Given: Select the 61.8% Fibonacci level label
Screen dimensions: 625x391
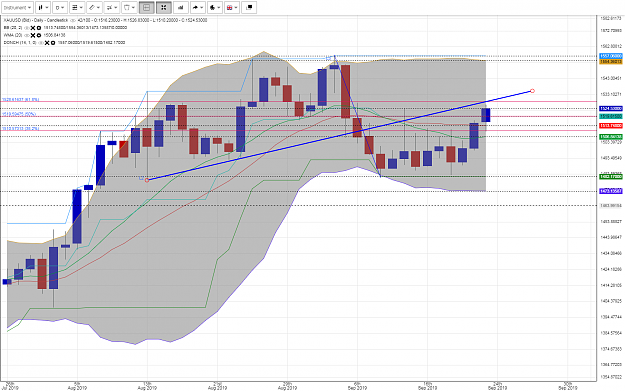Looking at the screenshot, I should (21, 99).
